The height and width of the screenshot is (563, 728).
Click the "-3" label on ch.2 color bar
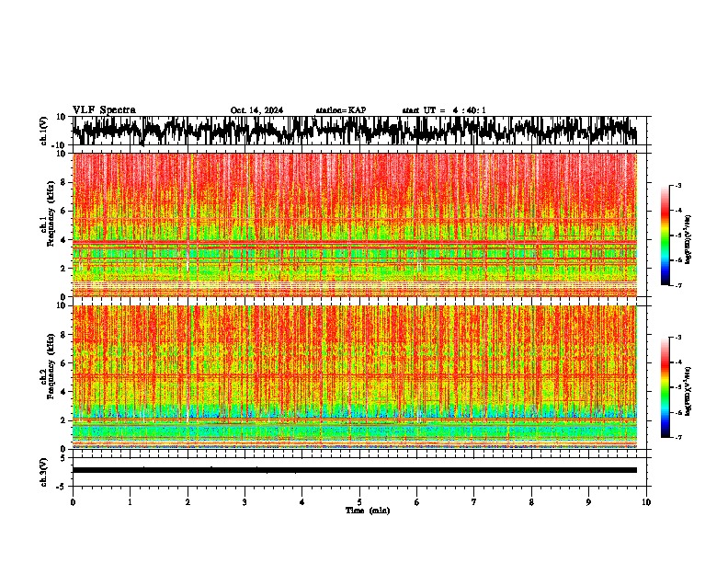pos(678,338)
